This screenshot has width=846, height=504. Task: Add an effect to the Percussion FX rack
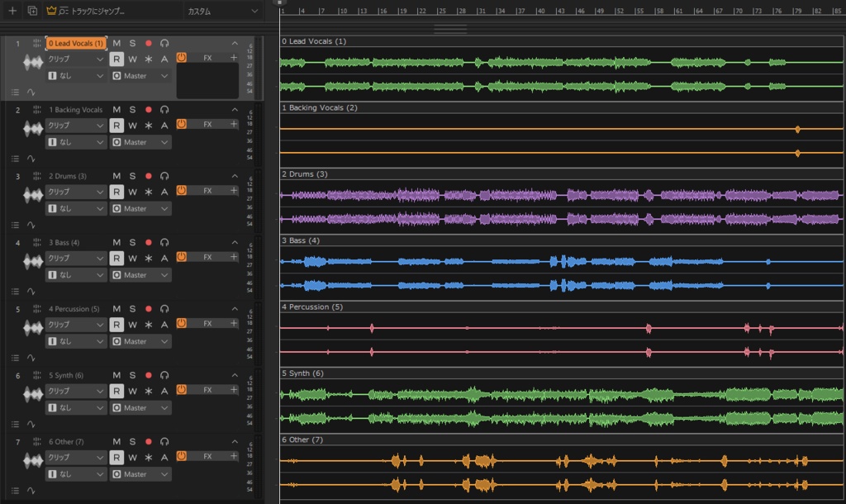click(234, 323)
